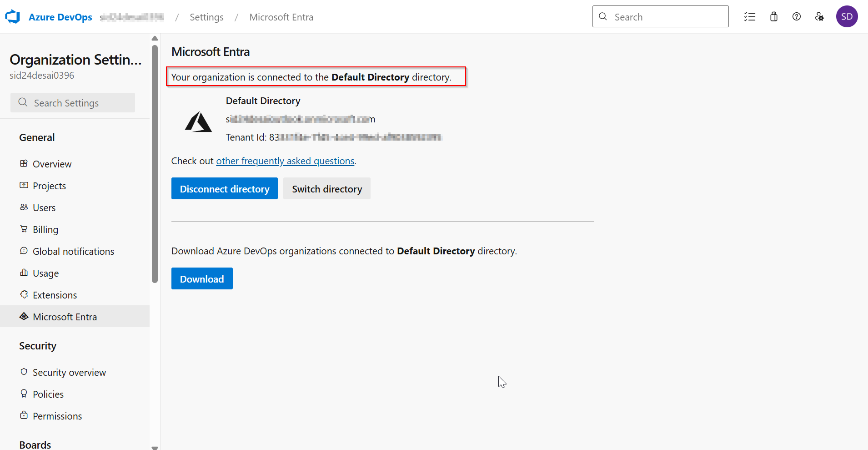Open the Marketplace shopping bag icon

coord(774,17)
